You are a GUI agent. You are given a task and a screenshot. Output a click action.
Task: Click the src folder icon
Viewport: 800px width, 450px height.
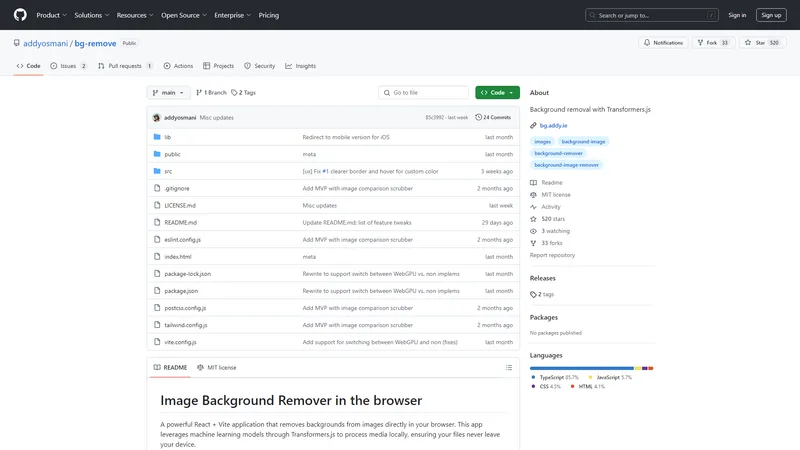pos(157,171)
